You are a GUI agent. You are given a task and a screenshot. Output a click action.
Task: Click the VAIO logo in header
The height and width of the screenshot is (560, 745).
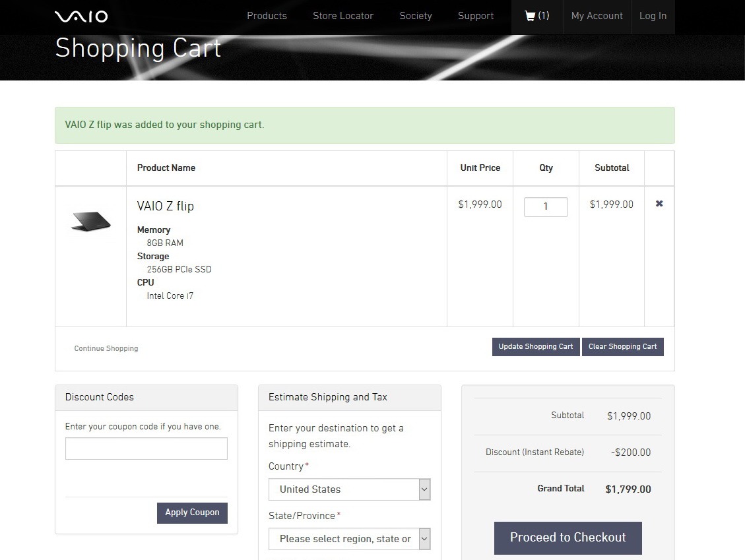[x=81, y=16]
